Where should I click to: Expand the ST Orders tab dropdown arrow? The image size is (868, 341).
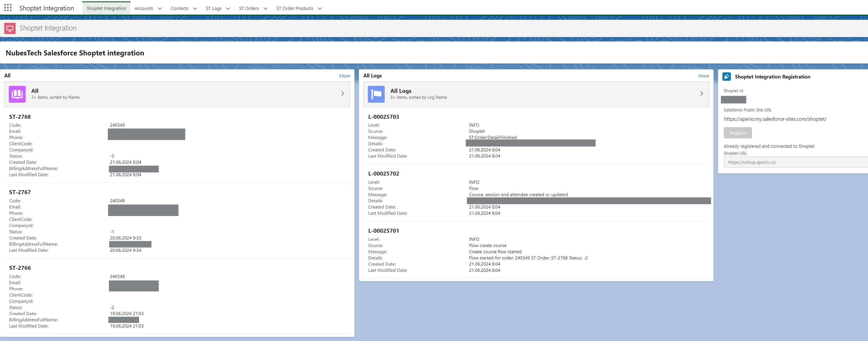pos(266,8)
